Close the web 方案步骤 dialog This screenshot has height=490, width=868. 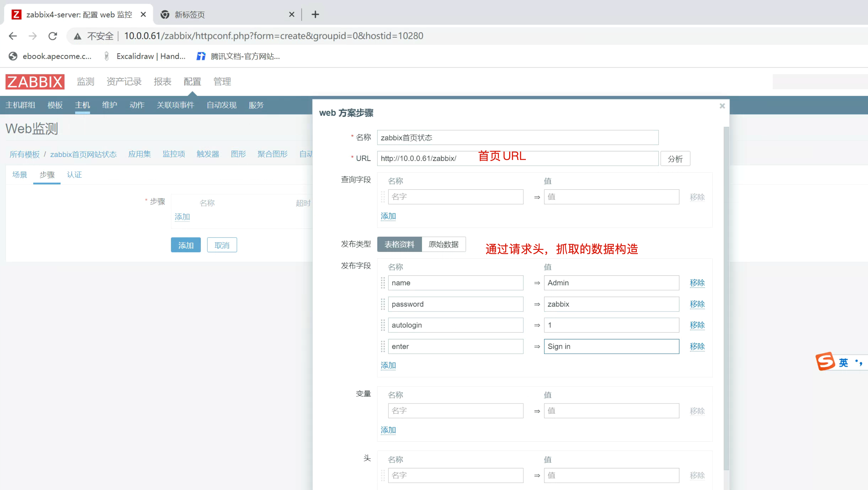click(x=722, y=106)
